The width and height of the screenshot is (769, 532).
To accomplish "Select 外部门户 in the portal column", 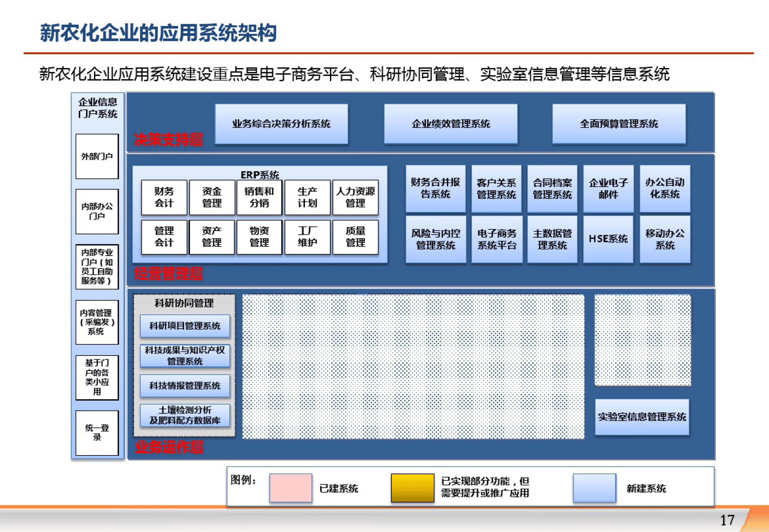I will tap(97, 156).
